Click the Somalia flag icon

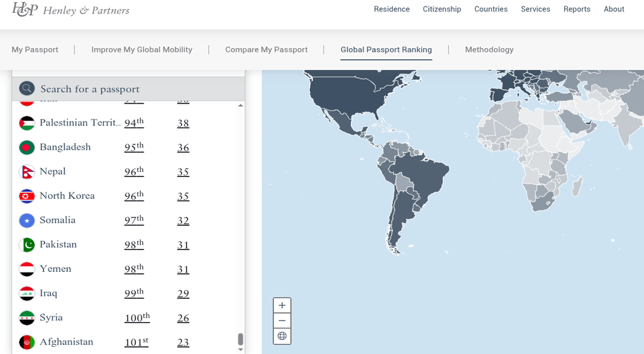27,220
